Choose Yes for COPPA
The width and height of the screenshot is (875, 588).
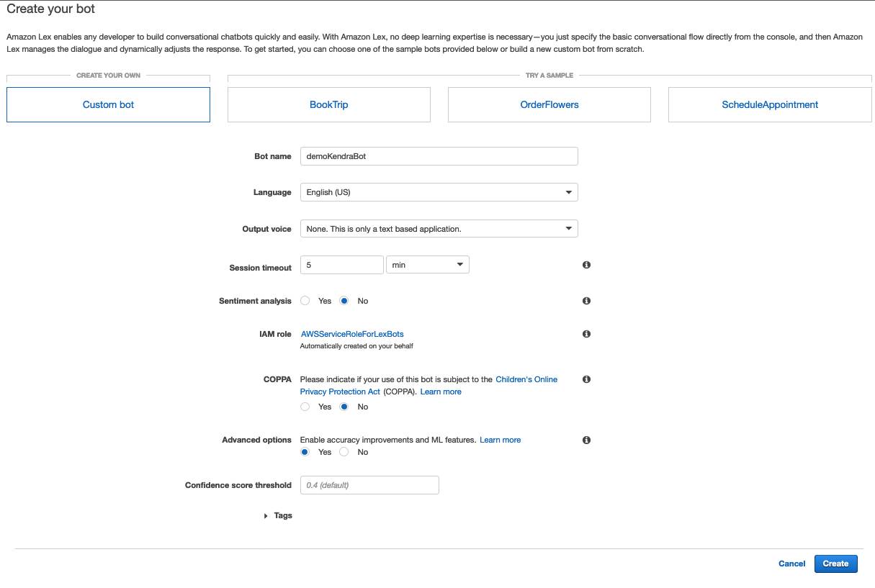pyautogui.click(x=305, y=407)
